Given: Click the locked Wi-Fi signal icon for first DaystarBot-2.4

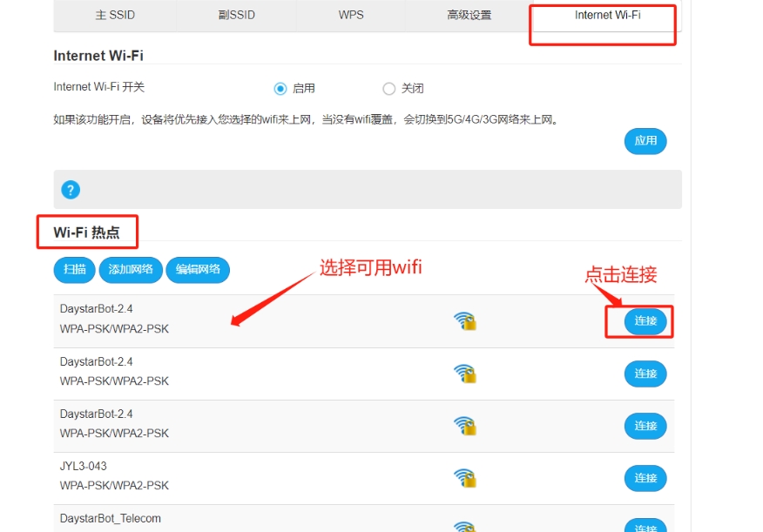Looking at the screenshot, I should [465, 321].
